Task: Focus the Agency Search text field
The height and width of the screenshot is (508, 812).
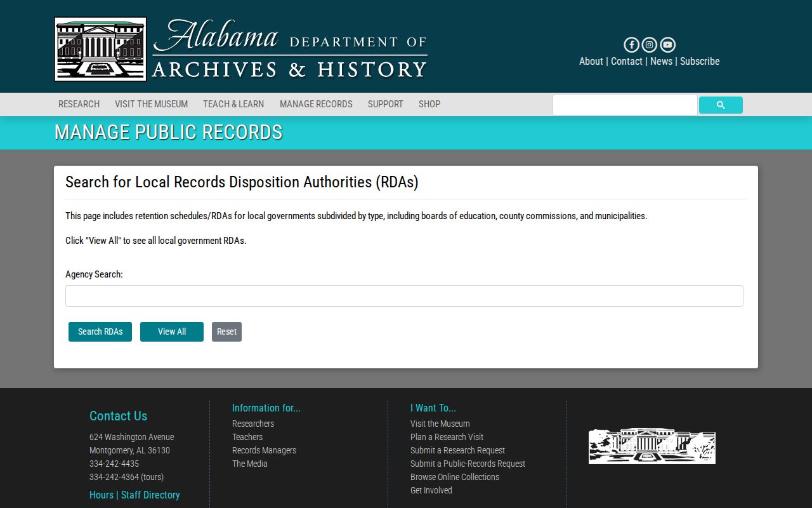Action: (x=404, y=296)
